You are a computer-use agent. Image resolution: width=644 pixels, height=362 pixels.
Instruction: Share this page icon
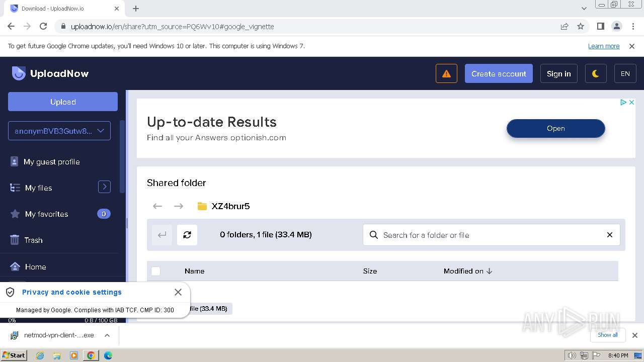pyautogui.click(x=565, y=26)
